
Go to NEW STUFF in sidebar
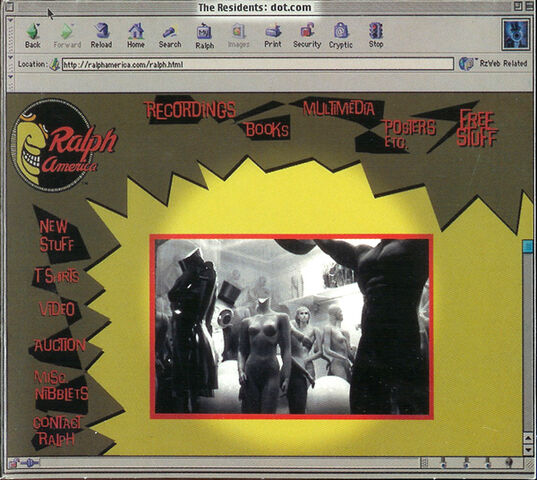[x=57, y=236]
